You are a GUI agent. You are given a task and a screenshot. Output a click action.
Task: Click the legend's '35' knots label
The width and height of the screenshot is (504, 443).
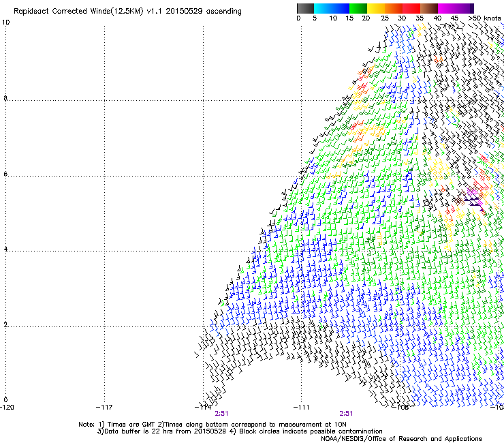(x=420, y=18)
